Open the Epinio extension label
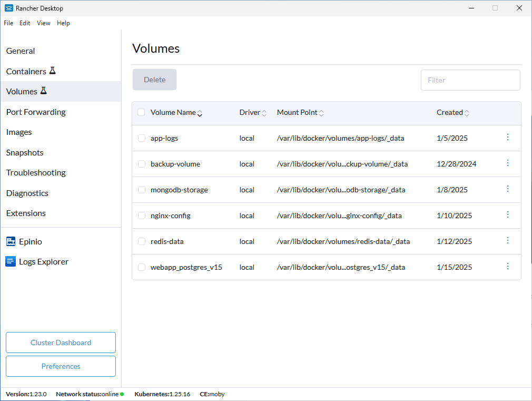Screen dimensions: 532x401 pos(31,242)
